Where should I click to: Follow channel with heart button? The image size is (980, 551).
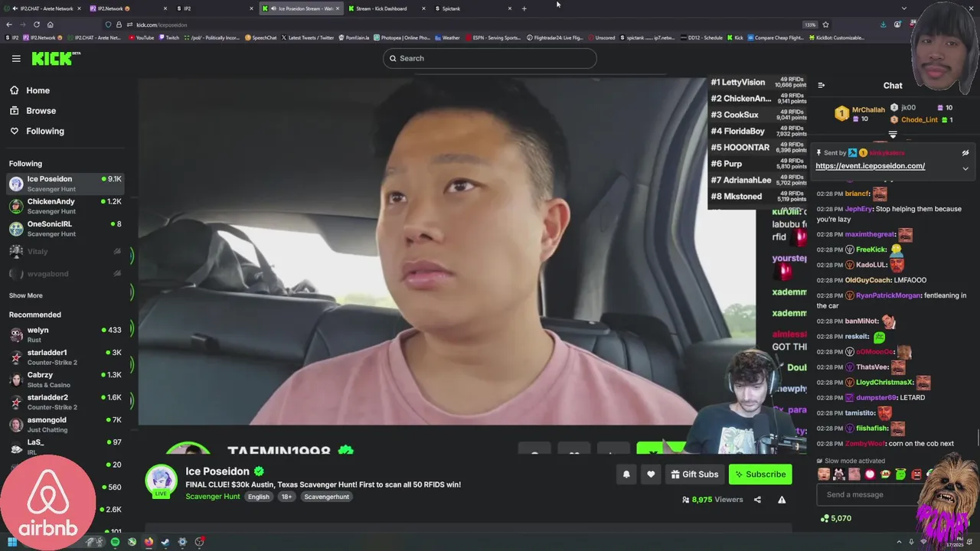(x=651, y=474)
